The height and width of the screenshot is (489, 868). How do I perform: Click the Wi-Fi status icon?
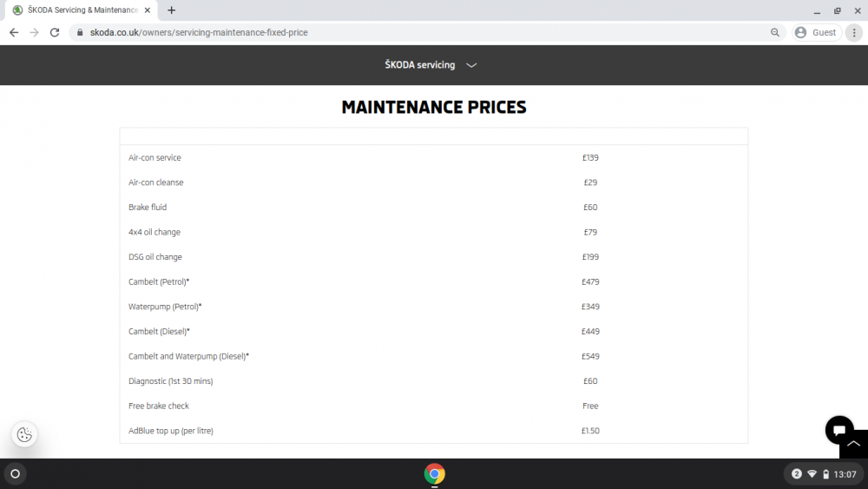[812, 474]
